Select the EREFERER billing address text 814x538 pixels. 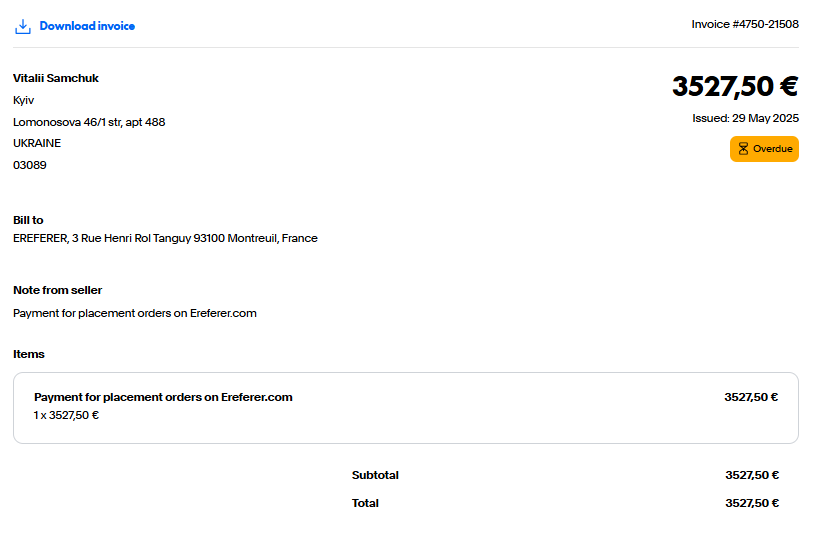[x=165, y=238]
